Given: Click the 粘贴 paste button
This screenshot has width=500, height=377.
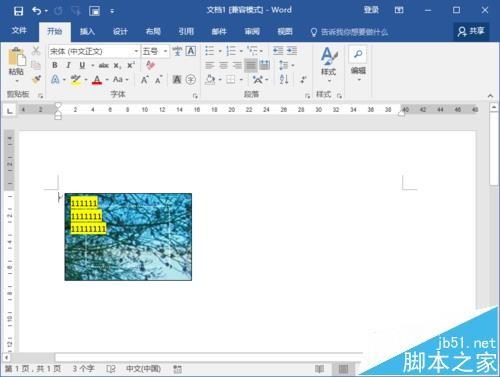Looking at the screenshot, I should pos(16,64).
